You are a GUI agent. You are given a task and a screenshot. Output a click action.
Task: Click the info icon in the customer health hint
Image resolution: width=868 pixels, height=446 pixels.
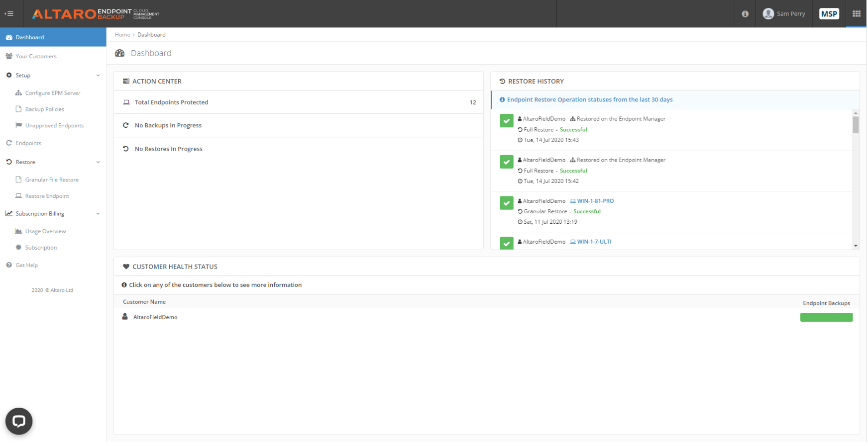pos(124,285)
